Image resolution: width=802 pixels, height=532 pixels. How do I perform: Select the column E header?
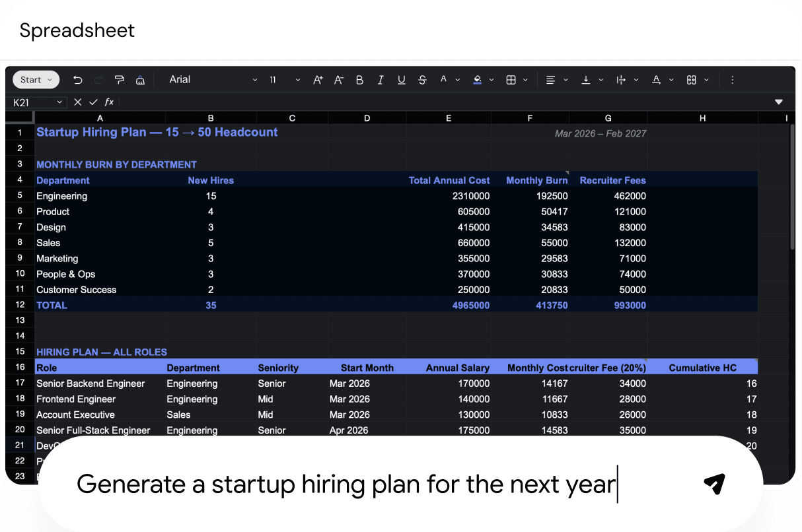pos(449,118)
